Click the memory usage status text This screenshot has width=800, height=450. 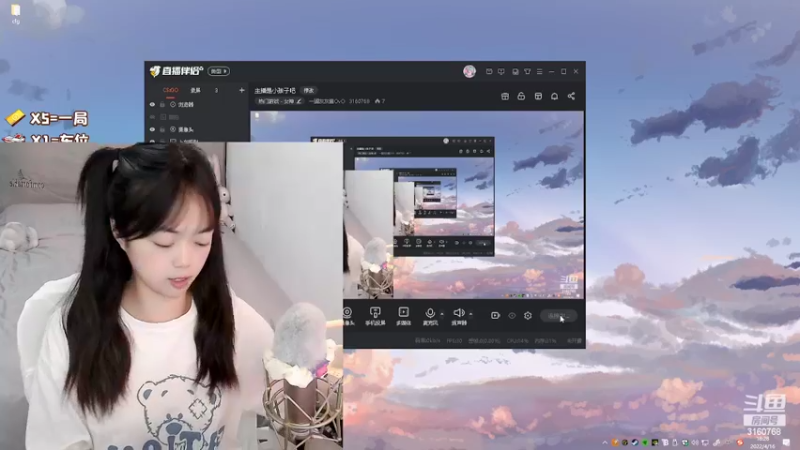545,340
